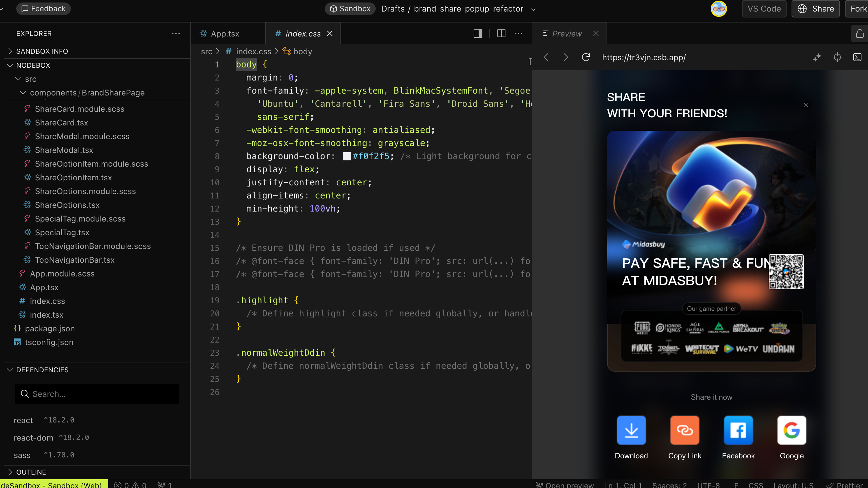Close the share popup with X
Image resolution: width=868 pixels, height=488 pixels.
pos(806,105)
